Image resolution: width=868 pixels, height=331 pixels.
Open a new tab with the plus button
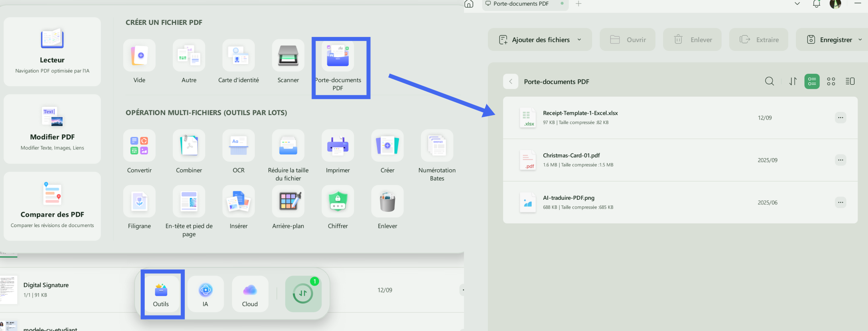pos(579,4)
